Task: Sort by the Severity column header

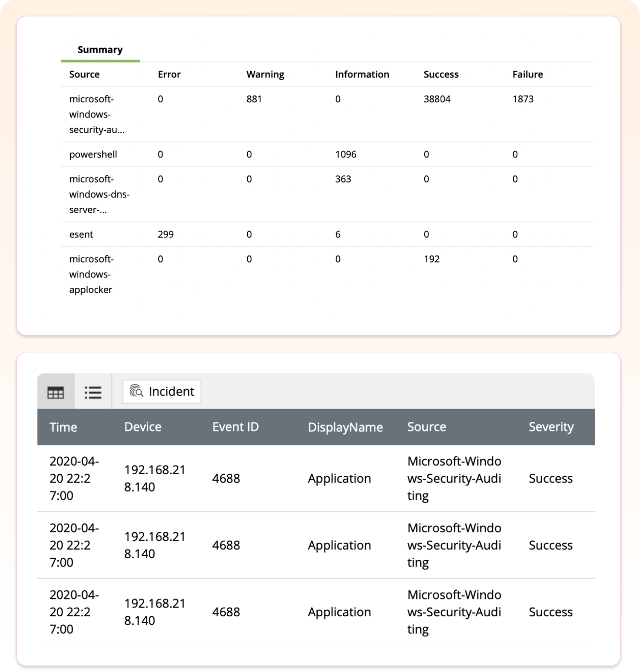Action: pyautogui.click(x=551, y=427)
